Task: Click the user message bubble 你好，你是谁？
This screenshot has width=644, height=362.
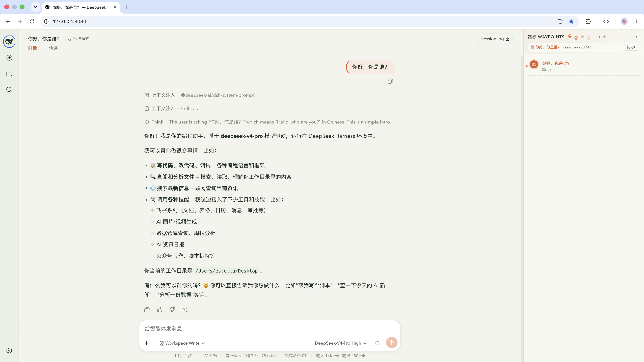Action: click(370, 67)
